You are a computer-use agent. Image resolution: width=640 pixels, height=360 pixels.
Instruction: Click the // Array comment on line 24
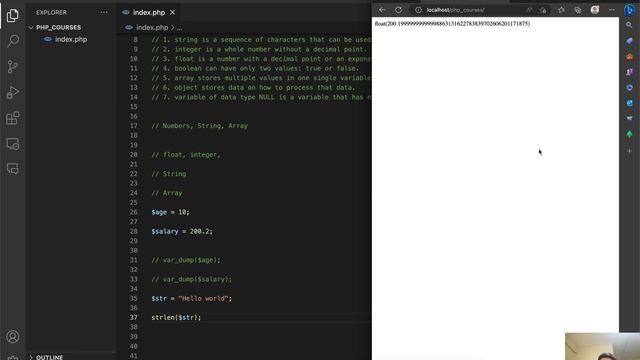[167, 193]
